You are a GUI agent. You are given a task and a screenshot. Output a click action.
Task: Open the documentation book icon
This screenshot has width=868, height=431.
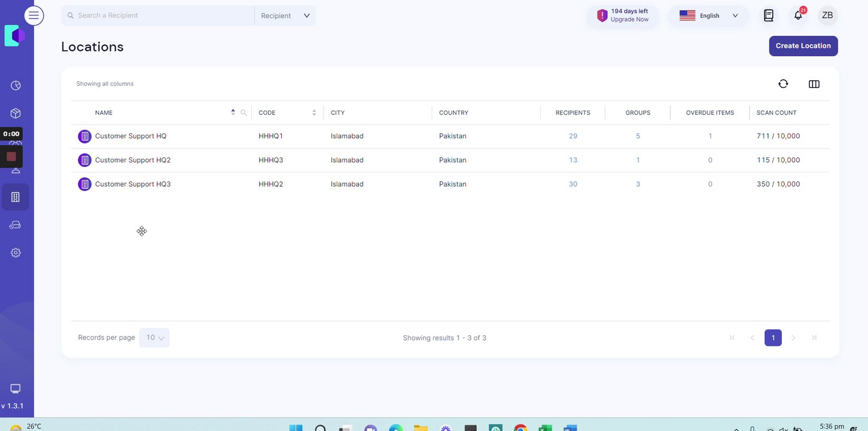click(769, 16)
